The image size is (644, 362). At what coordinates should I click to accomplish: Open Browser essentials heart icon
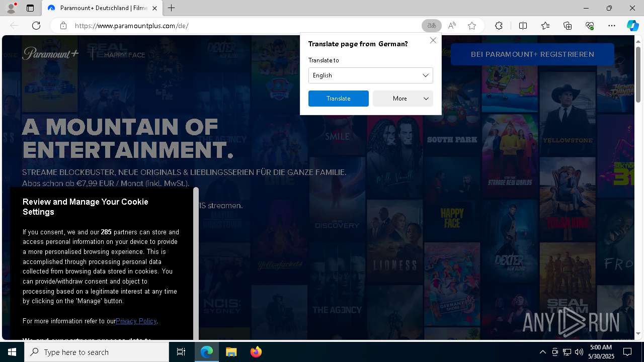pos(590,26)
